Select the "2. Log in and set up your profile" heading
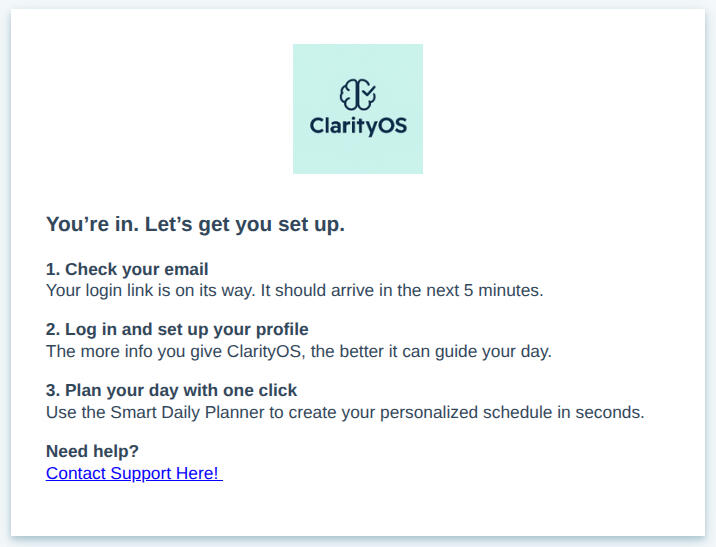Image resolution: width=716 pixels, height=547 pixels. tap(177, 329)
